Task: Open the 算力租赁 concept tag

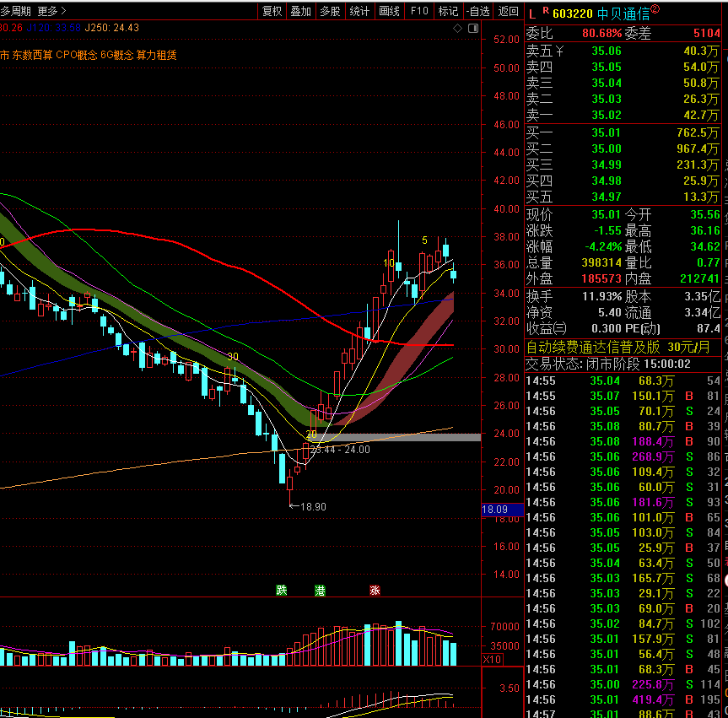Action: pyautogui.click(x=156, y=56)
